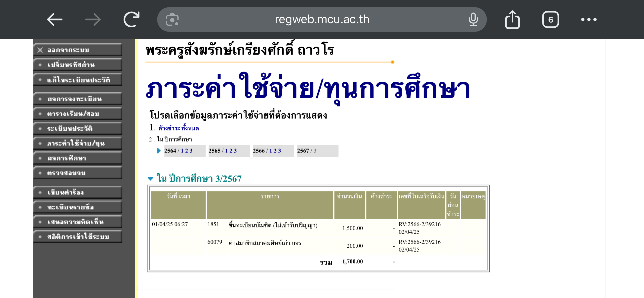Open the share sheet icon

(x=512, y=19)
